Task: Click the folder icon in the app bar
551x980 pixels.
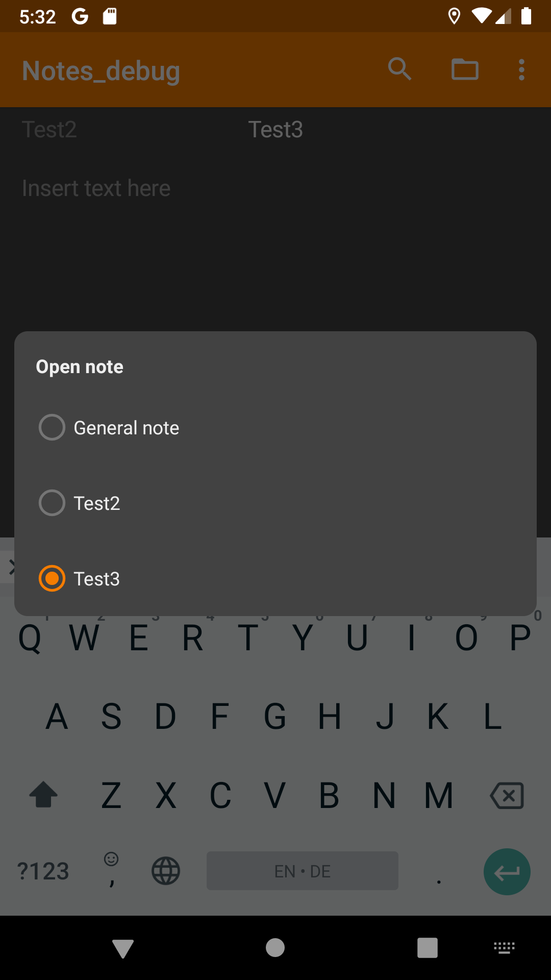Action: [x=465, y=69]
